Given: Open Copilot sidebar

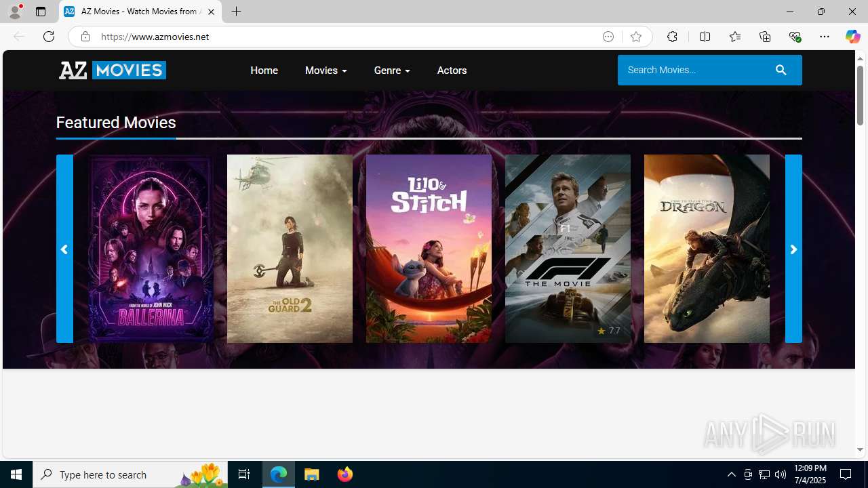Looking at the screenshot, I should pos(852,37).
